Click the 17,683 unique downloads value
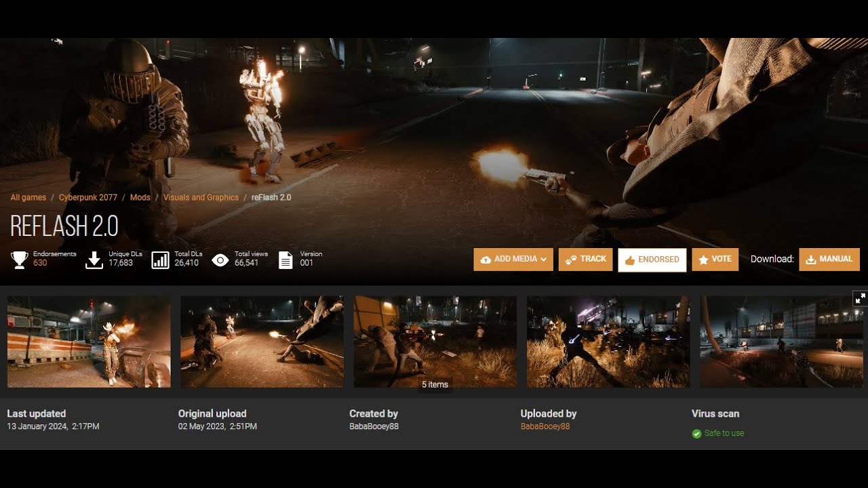 point(121,263)
